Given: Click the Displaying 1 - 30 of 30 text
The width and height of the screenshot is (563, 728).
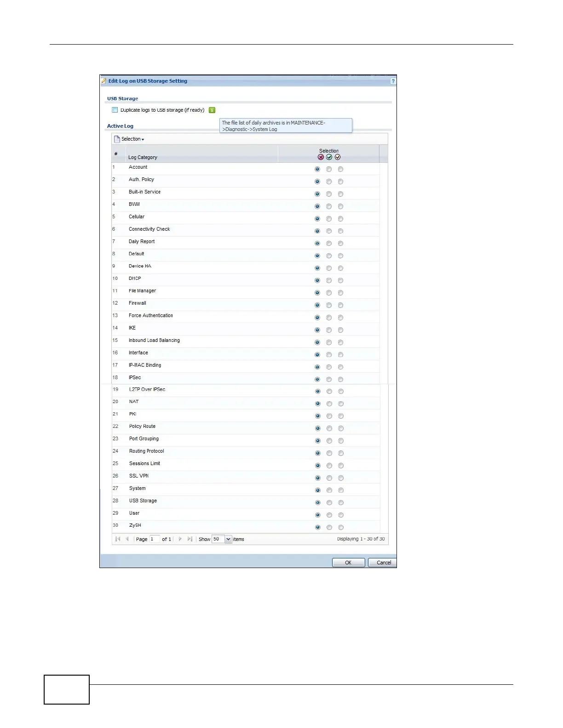Looking at the screenshot, I should (x=361, y=539).
